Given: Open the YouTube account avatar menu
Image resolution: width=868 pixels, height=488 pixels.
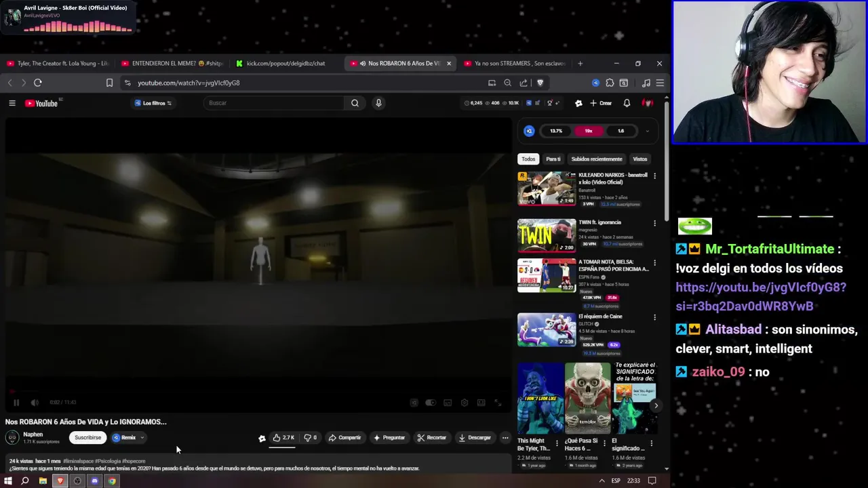Looking at the screenshot, I should 648,103.
